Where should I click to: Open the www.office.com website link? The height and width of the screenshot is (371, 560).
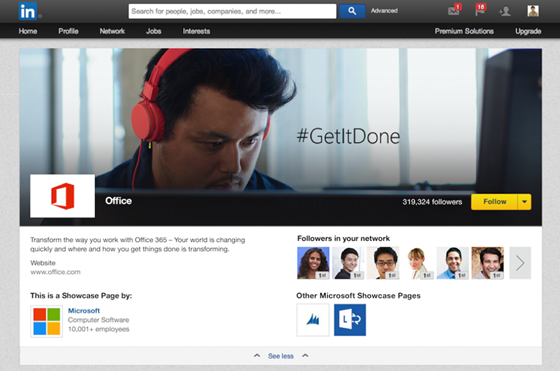point(55,272)
